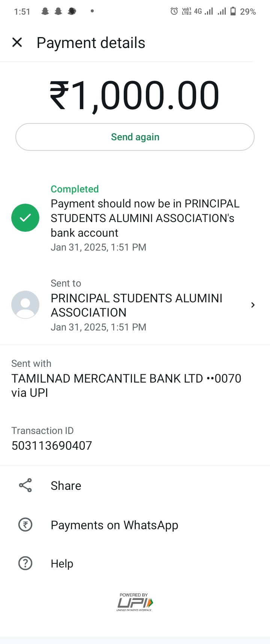Open PRINCIPAL STUDENTS ALUMINI ASSOCIATION recipient row

pos(135,305)
